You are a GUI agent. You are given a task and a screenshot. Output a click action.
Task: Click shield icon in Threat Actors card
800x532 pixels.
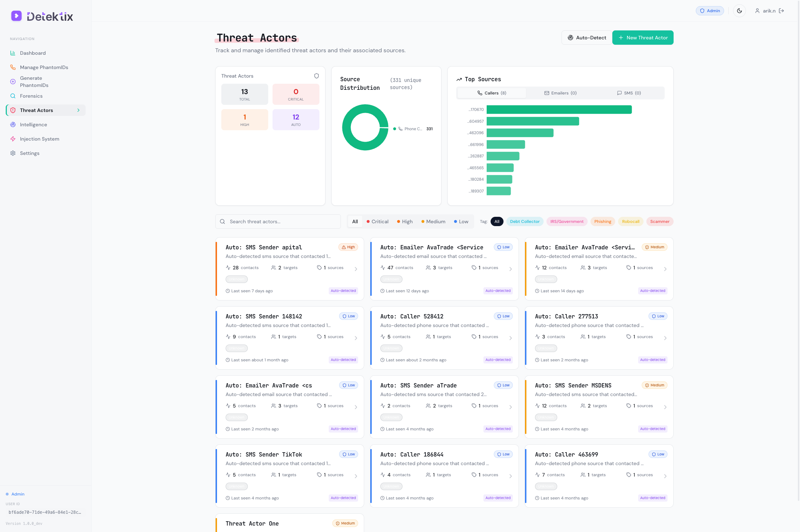coord(316,76)
